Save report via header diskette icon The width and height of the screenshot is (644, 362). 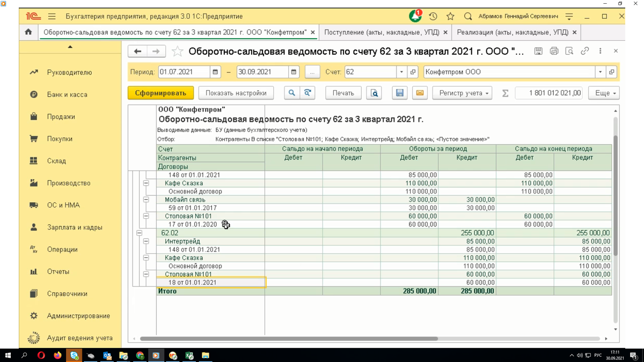[x=538, y=51]
